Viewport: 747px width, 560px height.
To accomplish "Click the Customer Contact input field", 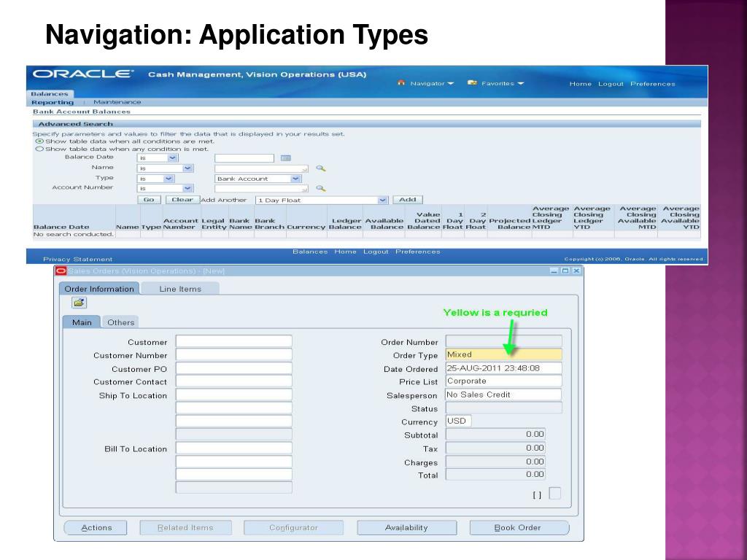I will click(x=234, y=381).
